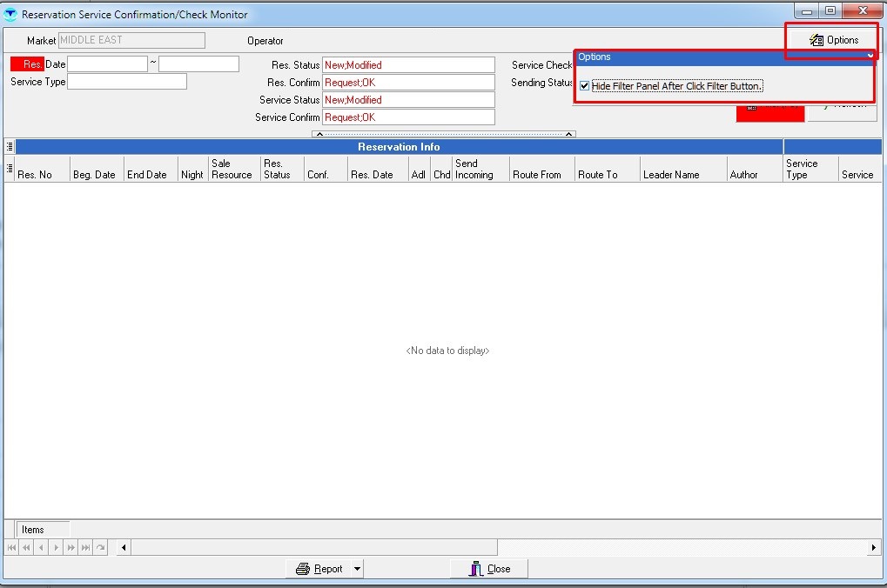Click the Service Type input field
This screenshot has height=588, width=887.
(x=127, y=82)
